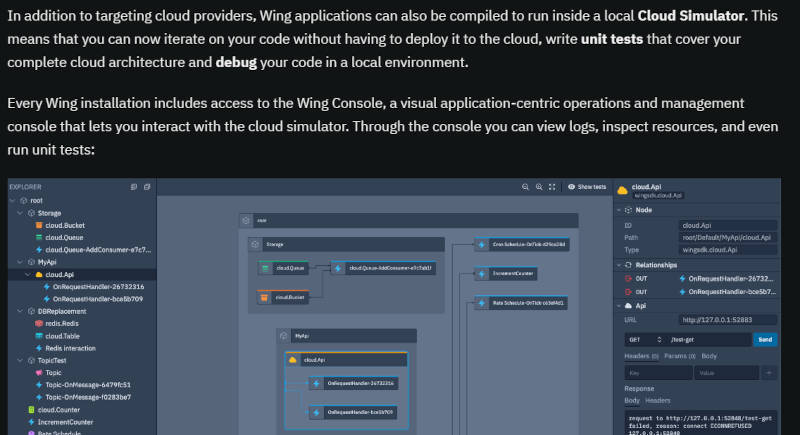
Task: Click the pink Topic icon in Explorer
Action: tap(39, 373)
